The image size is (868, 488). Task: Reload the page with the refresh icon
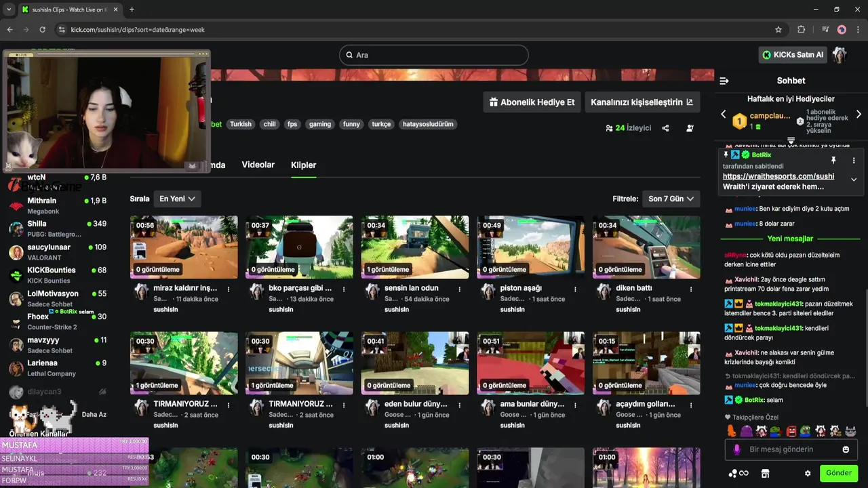pyautogui.click(x=42, y=30)
